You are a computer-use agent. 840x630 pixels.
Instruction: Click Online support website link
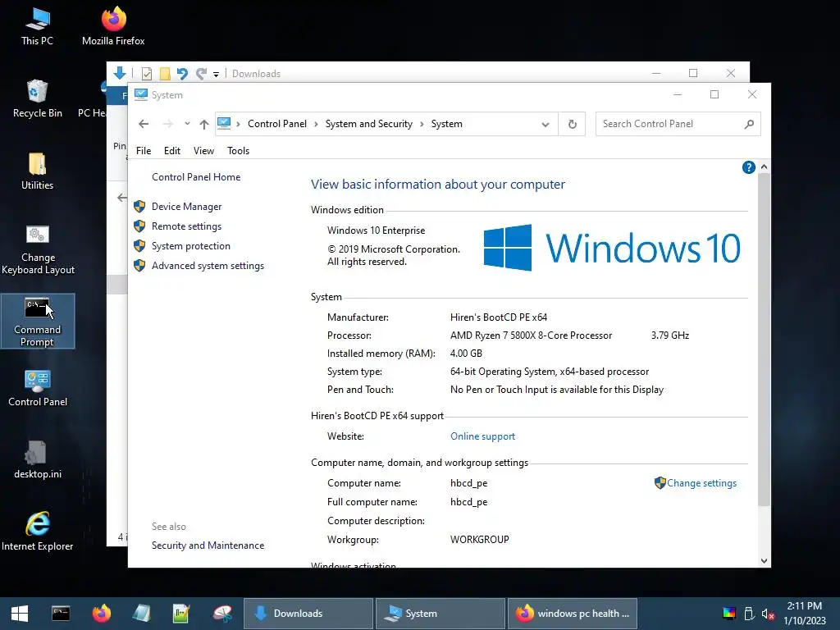[482, 436]
